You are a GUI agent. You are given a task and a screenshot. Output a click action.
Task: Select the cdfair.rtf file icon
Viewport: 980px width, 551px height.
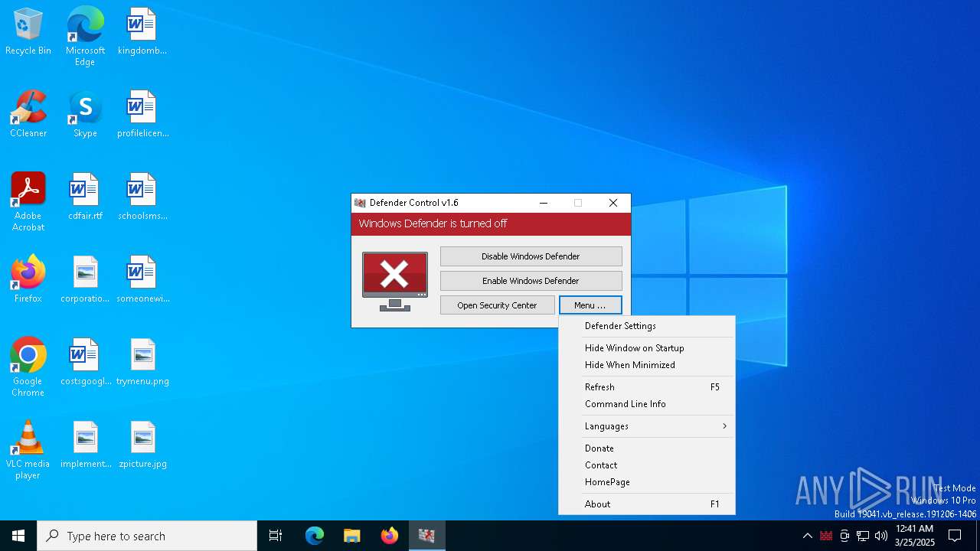pyautogui.click(x=85, y=197)
